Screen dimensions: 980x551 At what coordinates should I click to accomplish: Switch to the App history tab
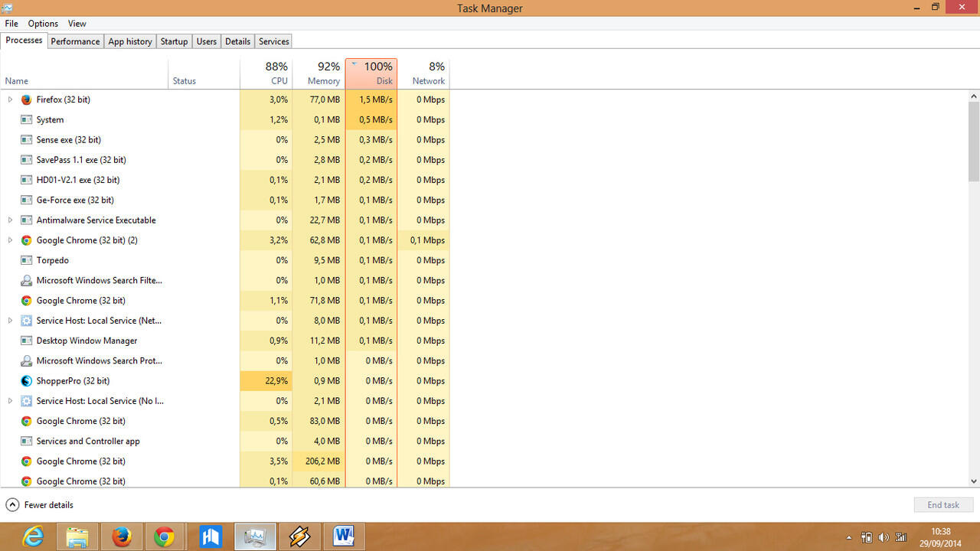(x=130, y=41)
